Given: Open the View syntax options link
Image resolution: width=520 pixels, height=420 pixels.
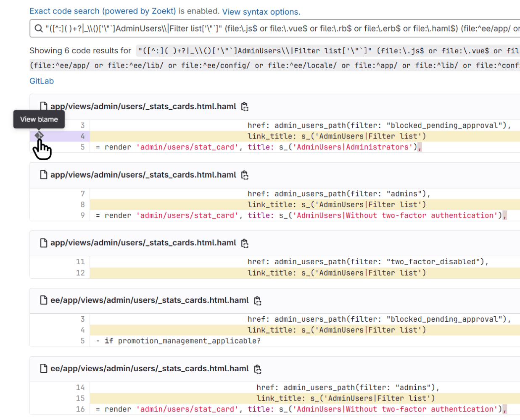Looking at the screenshot, I should point(261,12).
